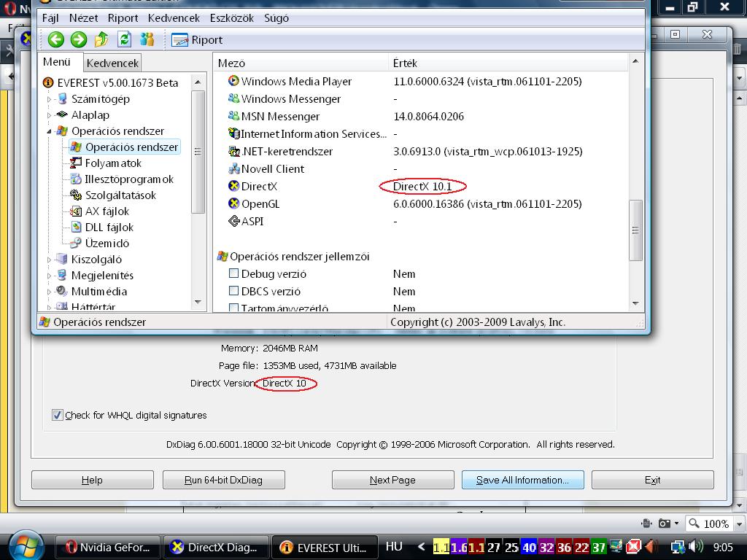Select the MSN Messenger row icon

click(233, 116)
